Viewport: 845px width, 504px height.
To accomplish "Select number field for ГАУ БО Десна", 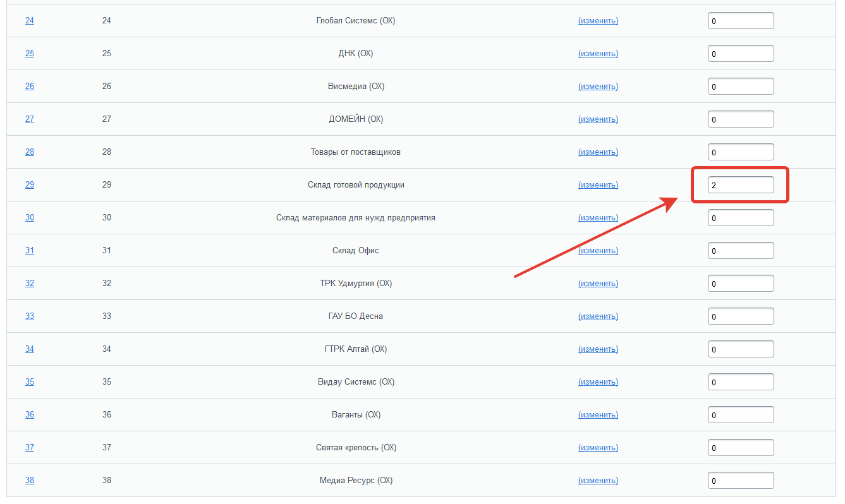I will pyautogui.click(x=740, y=316).
